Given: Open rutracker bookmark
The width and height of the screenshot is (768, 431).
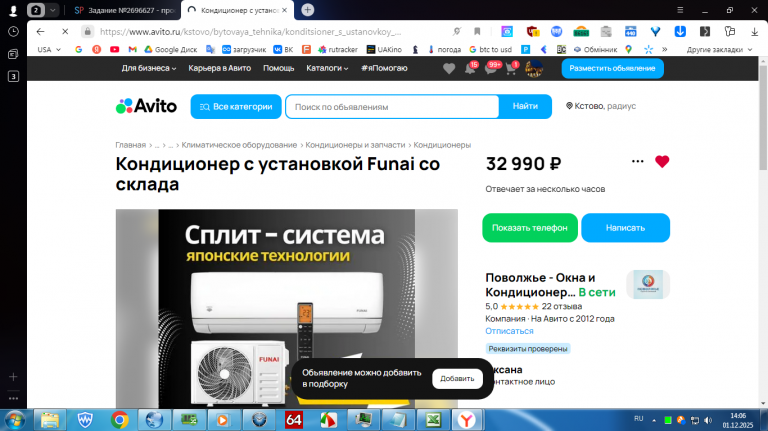Looking at the screenshot, I should coord(337,49).
